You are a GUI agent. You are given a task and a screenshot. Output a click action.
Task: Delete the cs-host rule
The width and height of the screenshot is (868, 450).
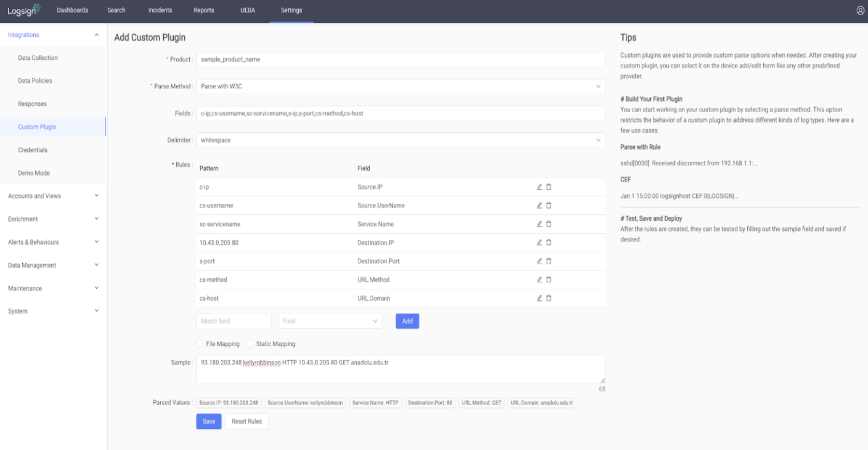pyautogui.click(x=549, y=298)
